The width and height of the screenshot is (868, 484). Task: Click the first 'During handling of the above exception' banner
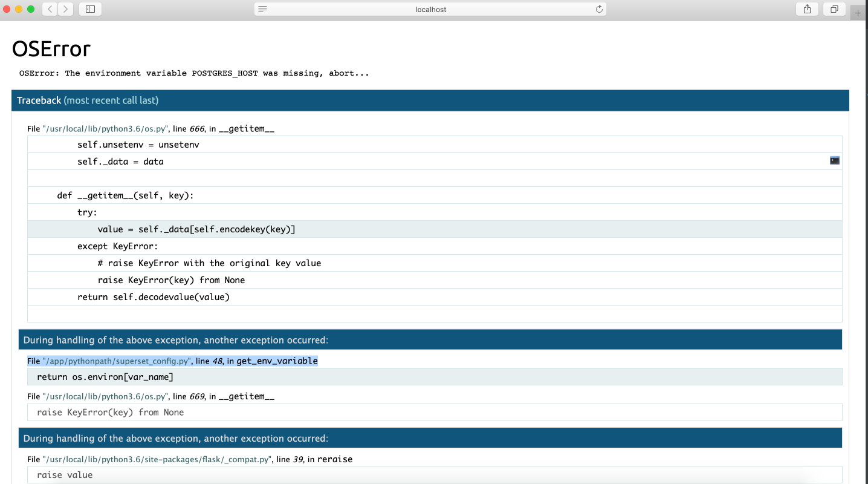tap(430, 340)
